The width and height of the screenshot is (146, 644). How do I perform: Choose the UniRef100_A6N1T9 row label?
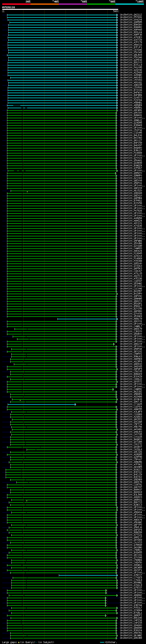[x=131, y=319]
